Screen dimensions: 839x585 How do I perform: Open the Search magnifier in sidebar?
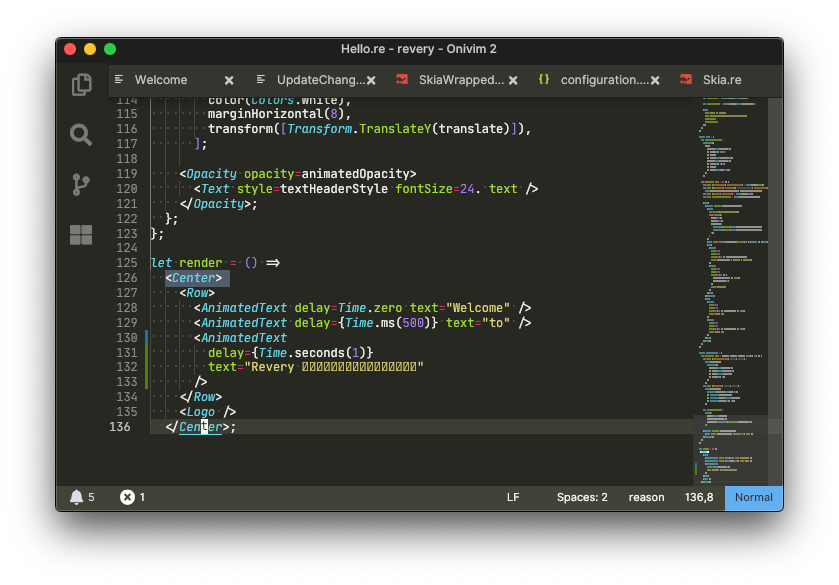[x=81, y=134]
